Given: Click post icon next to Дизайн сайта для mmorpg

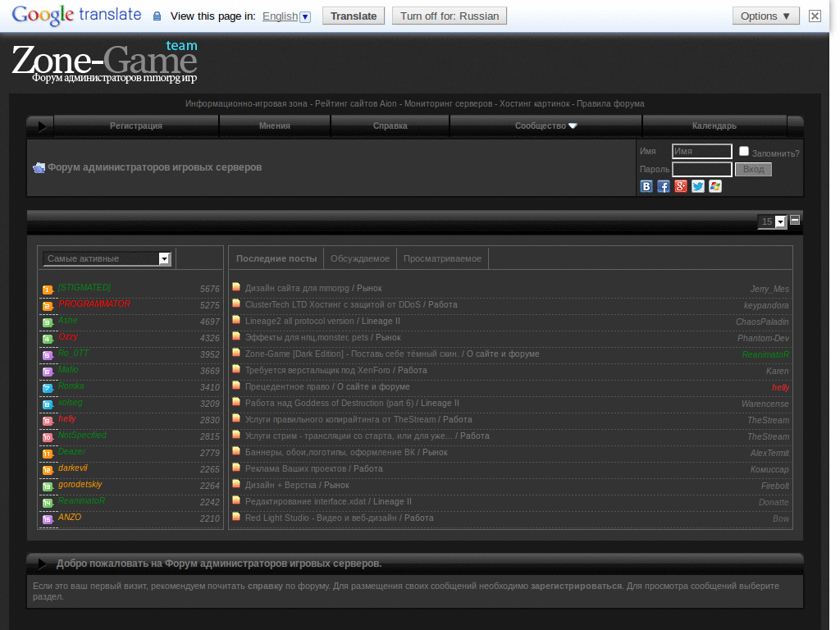Looking at the screenshot, I should click(236, 287).
